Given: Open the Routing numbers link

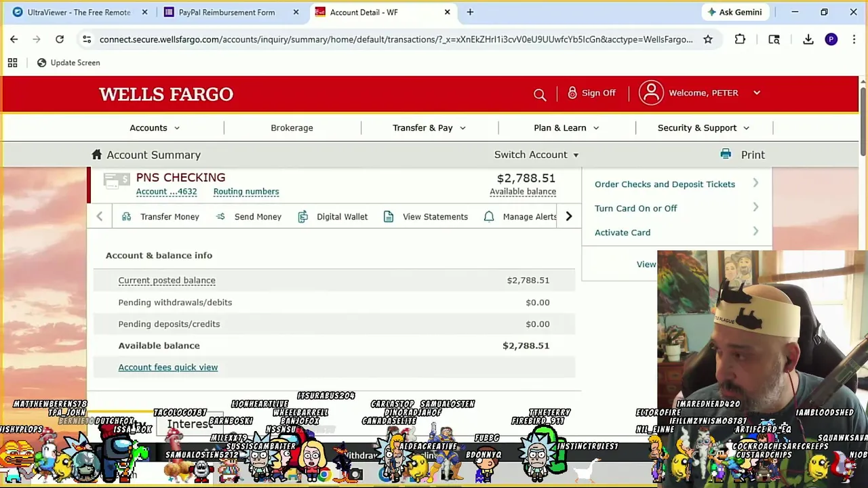Looking at the screenshot, I should [x=246, y=191].
